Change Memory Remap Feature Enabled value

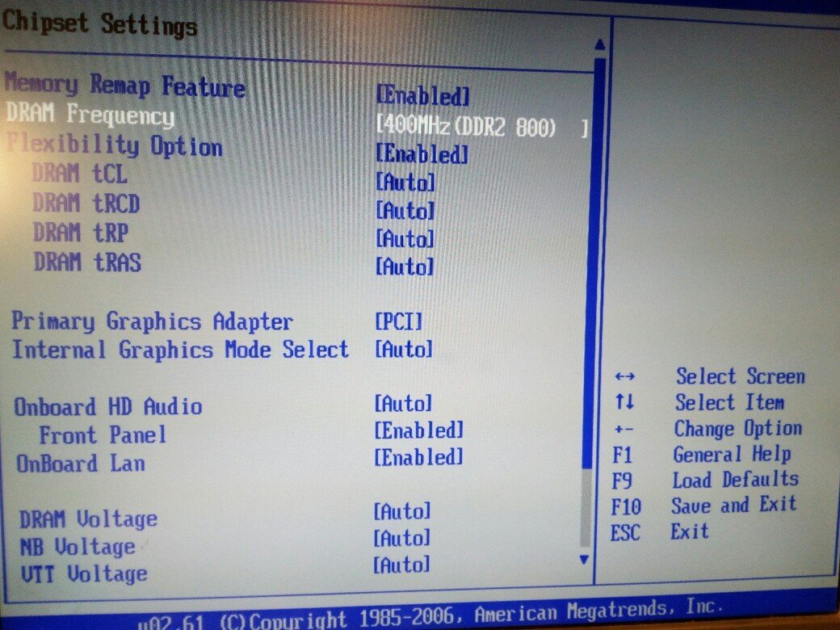(x=422, y=96)
